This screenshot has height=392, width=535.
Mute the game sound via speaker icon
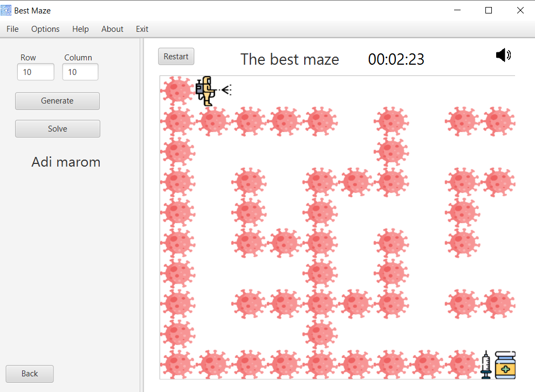(503, 54)
